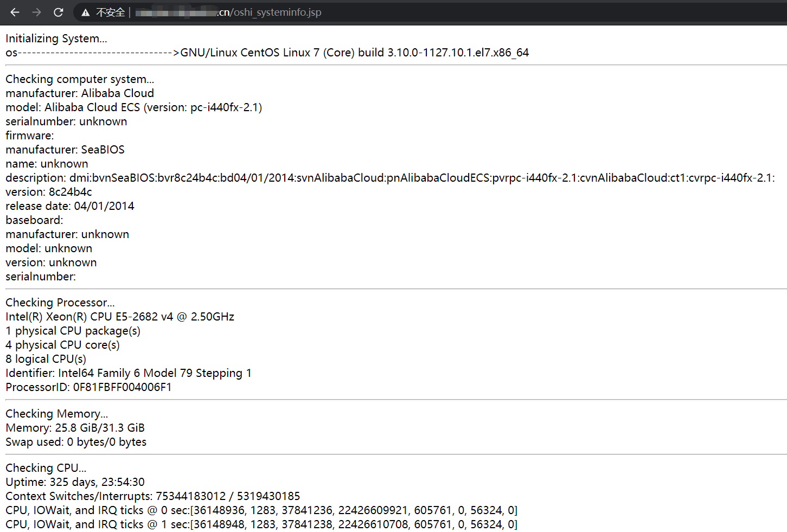The image size is (787, 532).
Task: Click '1 physical CPU package(s)' line
Action: click(73, 331)
